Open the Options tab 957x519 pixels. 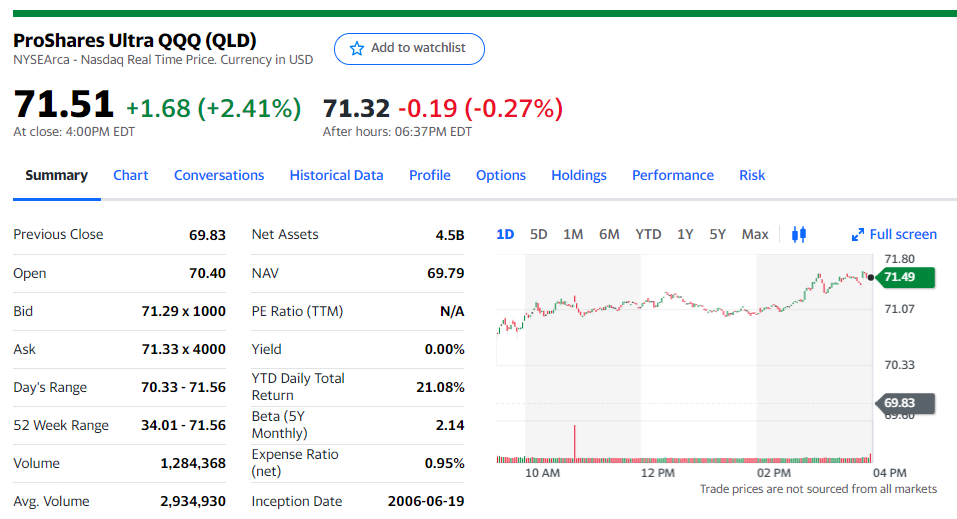click(x=500, y=175)
